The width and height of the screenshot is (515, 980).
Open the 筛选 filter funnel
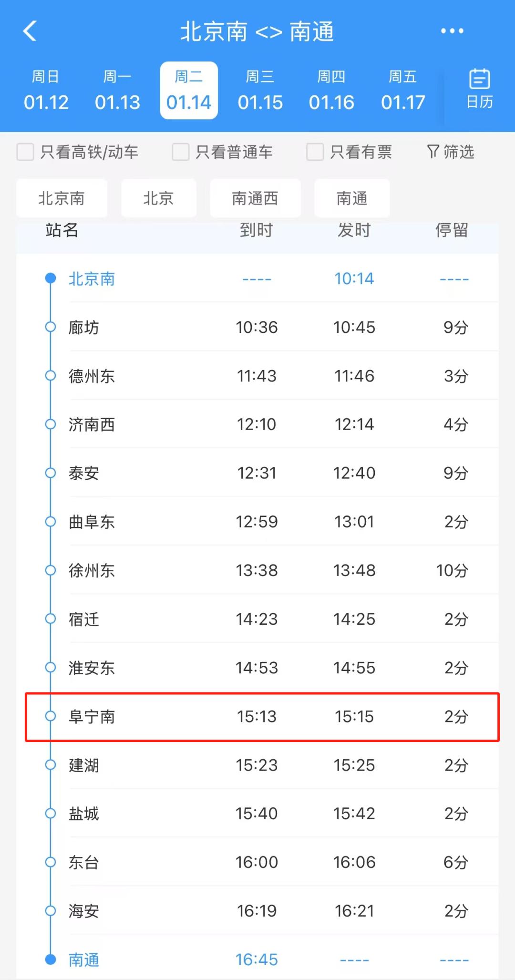click(450, 152)
